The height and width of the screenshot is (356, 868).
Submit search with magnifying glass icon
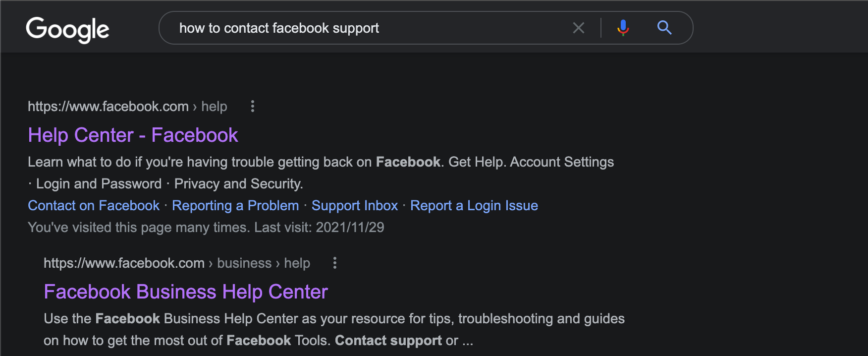(664, 28)
